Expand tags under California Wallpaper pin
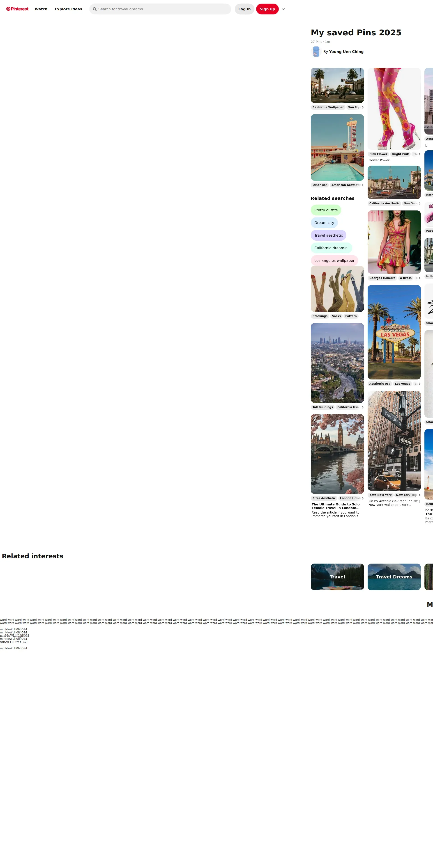Image resolution: width=433 pixels, height=868 pixels. coord(362,107)
